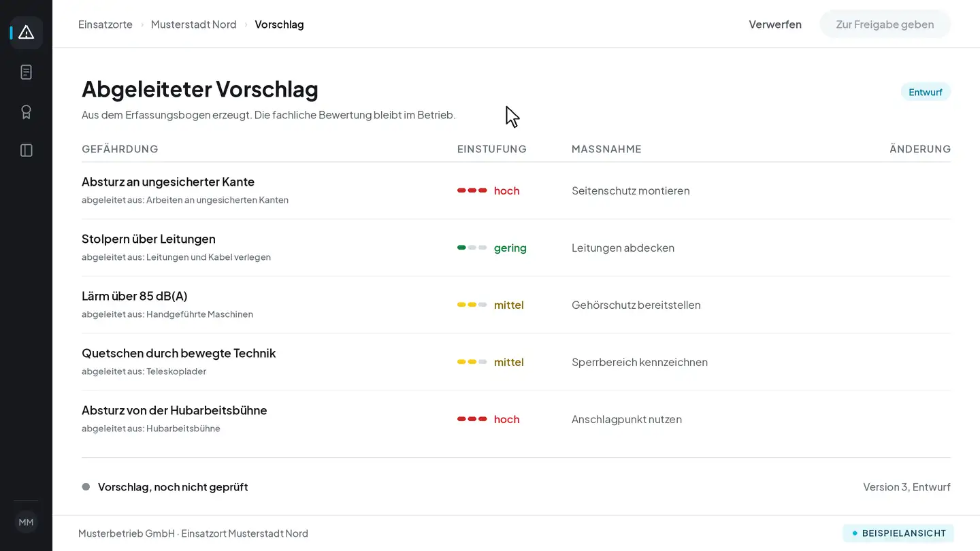Click the mittel rating for Lärm row
980x551 pixels.
(x=491, y=305)
